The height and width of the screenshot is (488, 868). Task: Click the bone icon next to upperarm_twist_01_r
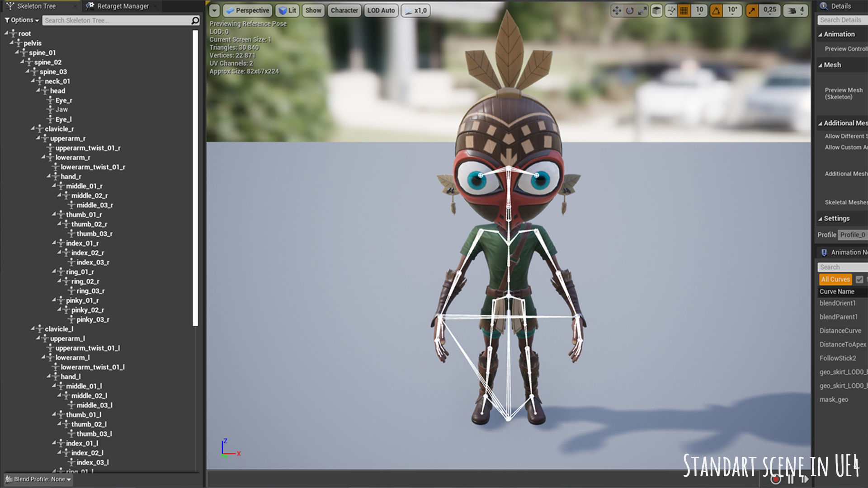[51, 148]
